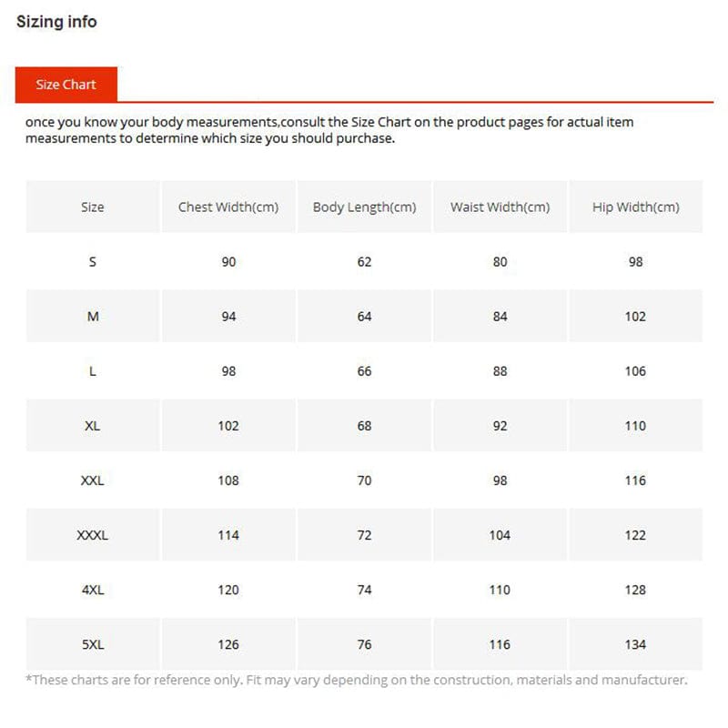Screen dimensions: 728x728
Task: Select the Size column header
Action: (x=93, y=207)
